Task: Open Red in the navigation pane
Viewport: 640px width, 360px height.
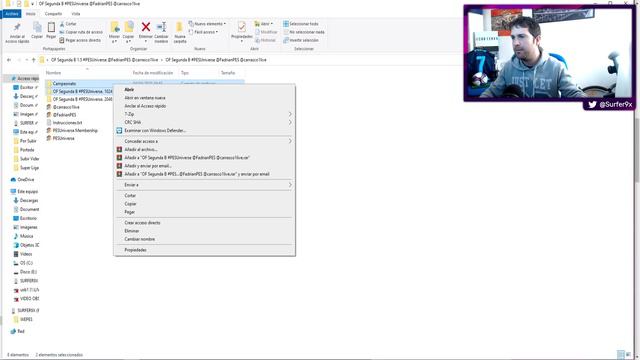Action: [18, 331]
